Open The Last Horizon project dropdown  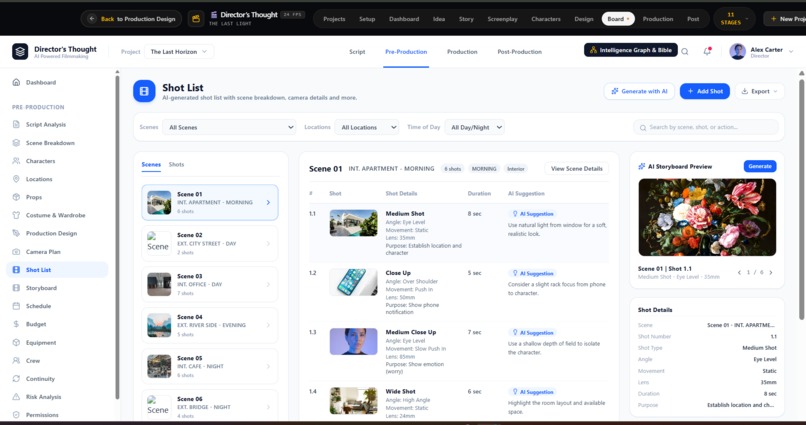(178, 51)
